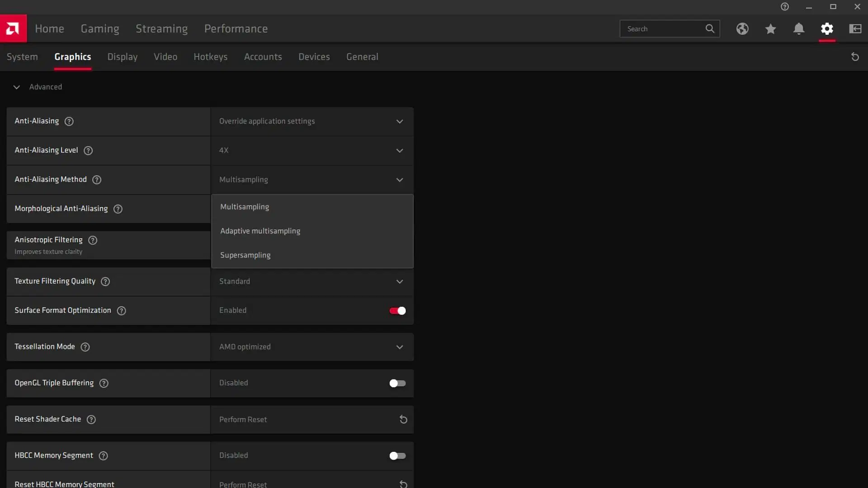
Task: Enable OpenGL Triple Buffering toggle
Action: click(397, 383)
